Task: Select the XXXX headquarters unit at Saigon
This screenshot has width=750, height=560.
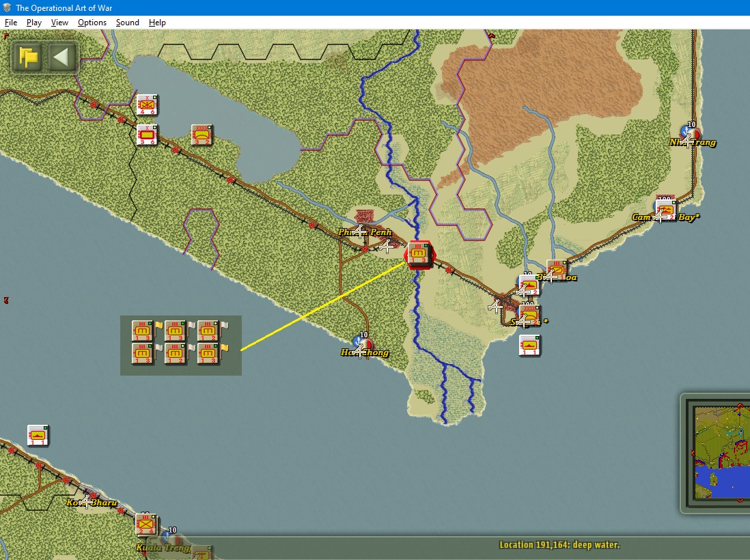Action: 530,315
